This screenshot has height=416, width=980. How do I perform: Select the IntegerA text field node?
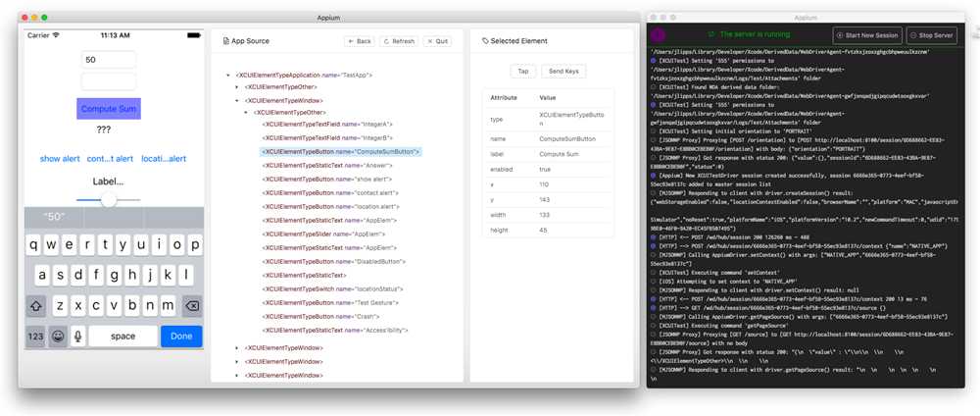[327, 124]
